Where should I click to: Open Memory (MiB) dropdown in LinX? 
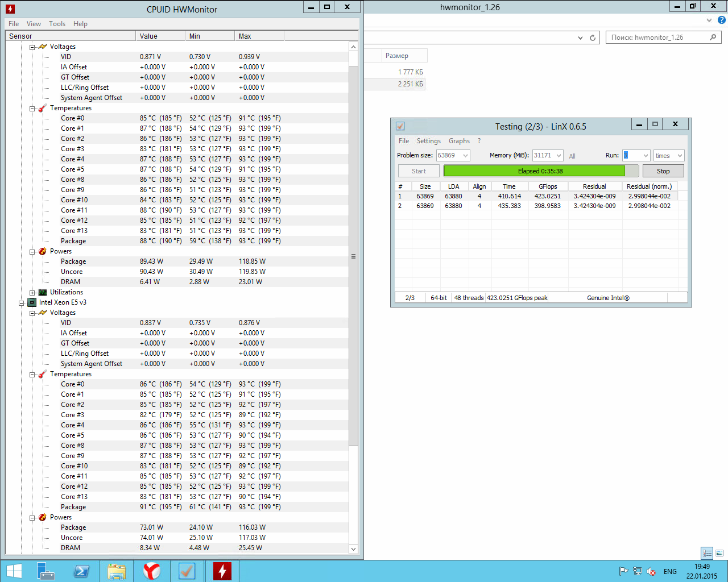click(559, 155)
